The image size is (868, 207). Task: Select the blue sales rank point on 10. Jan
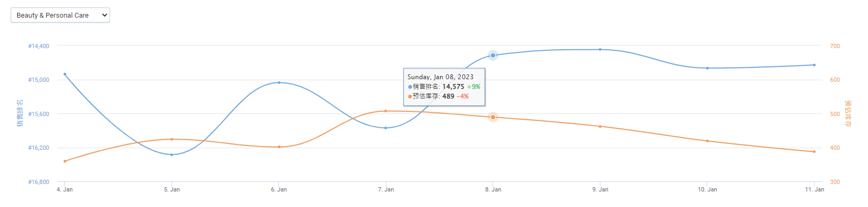(x=707, y=68)
